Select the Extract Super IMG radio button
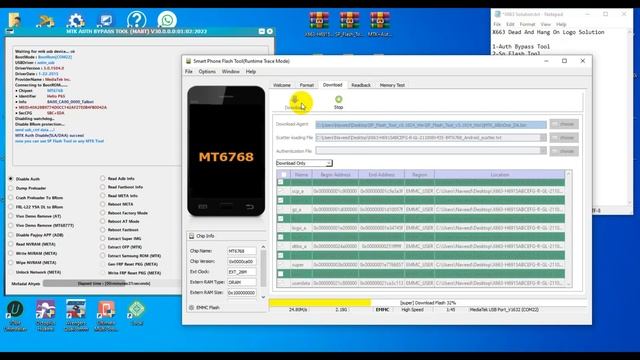 [x=102, y=238]
